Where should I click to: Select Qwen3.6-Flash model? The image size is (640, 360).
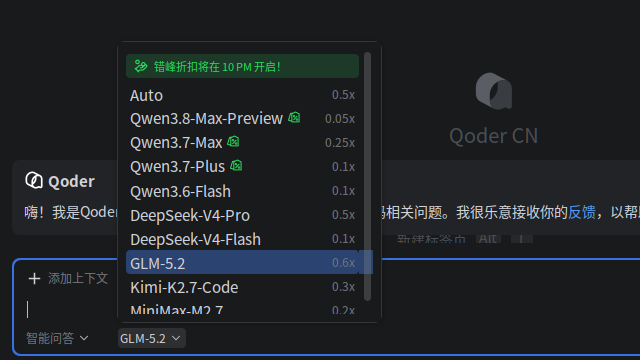click(242, 191)
